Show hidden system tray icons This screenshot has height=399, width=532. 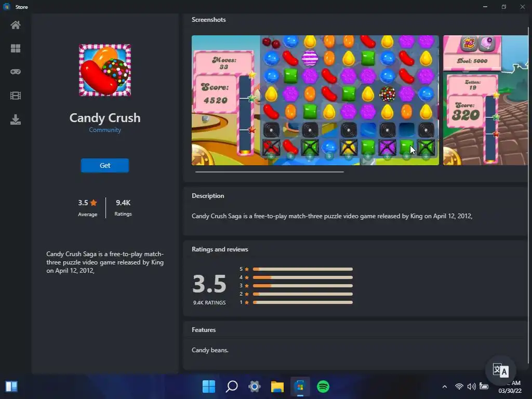pos(445,387)
